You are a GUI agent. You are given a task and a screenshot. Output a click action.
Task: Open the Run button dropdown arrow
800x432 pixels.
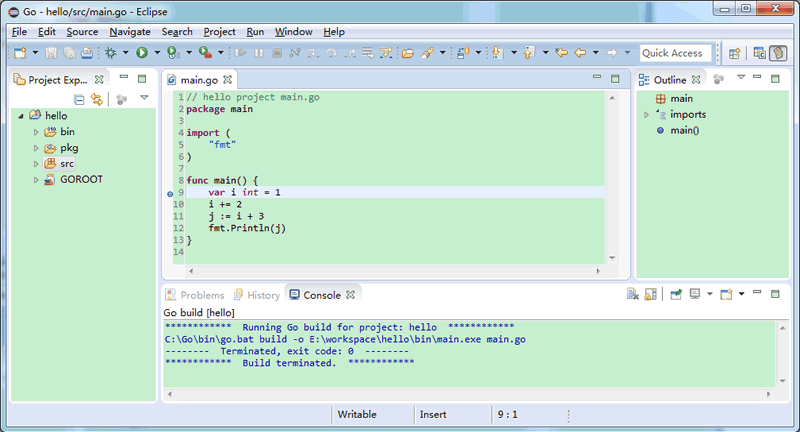[x=156, y=53]
